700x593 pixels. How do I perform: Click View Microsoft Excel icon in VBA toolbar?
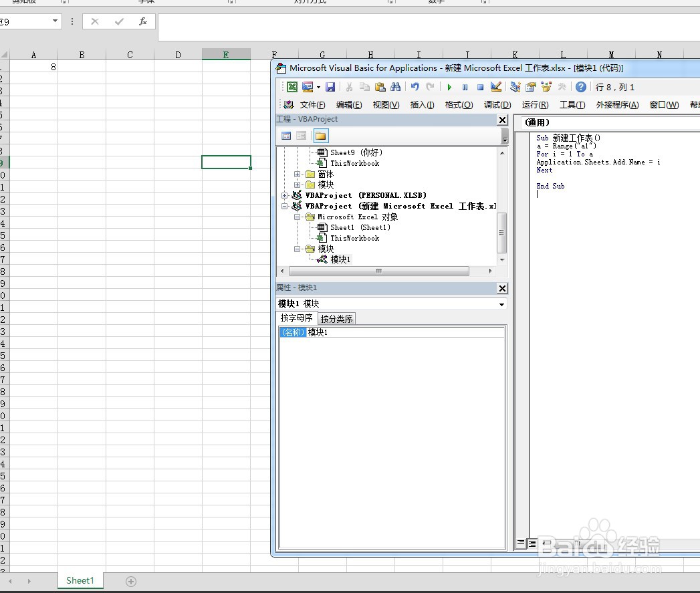coord(292,87)
